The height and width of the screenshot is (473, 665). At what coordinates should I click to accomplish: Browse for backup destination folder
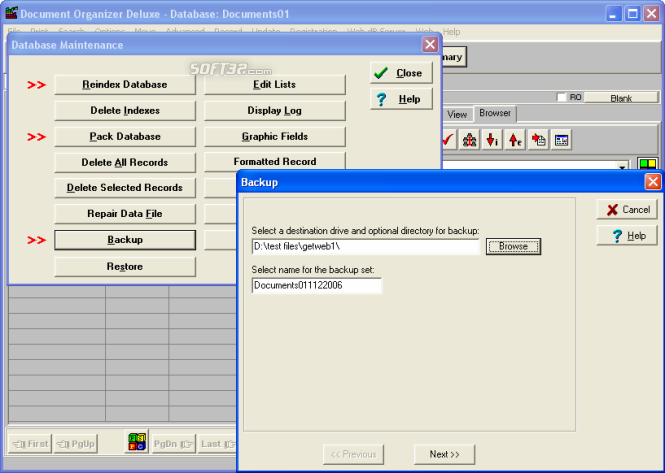tap(513, 246)
